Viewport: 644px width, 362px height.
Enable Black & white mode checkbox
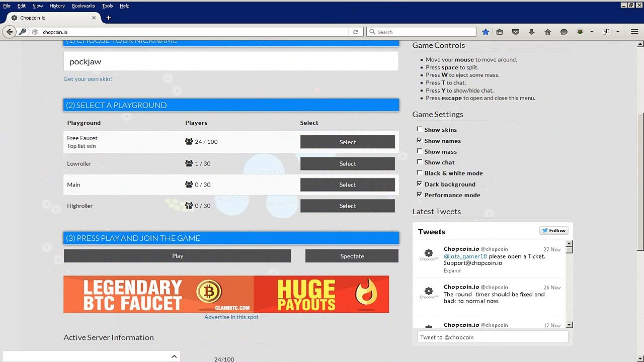pyautogui.click(x=419, y=172)
